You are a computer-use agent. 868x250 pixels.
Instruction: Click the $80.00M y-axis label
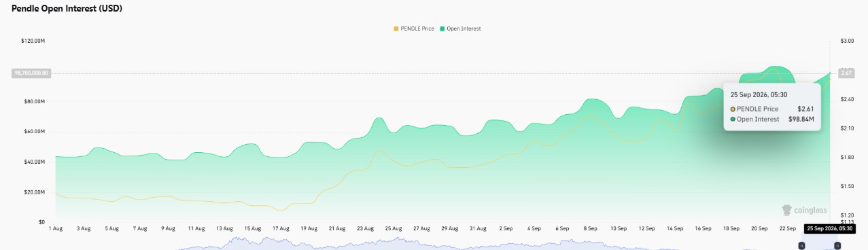(34, 102)
